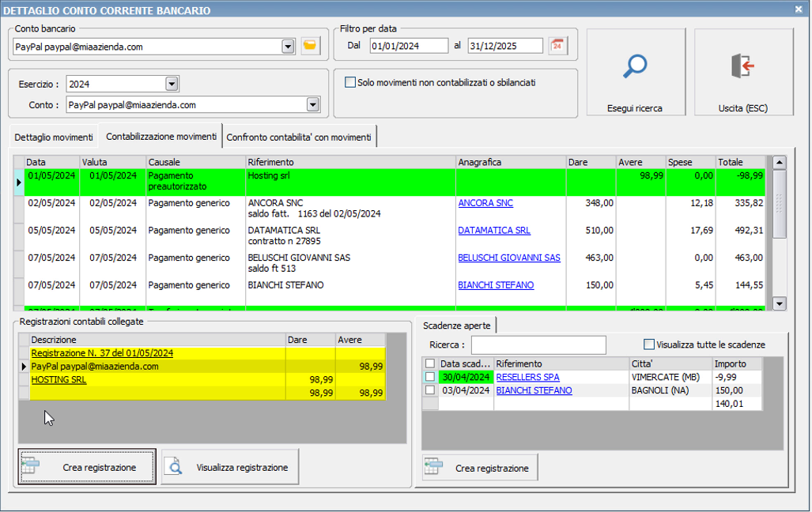
Task: Click the Totale column header
Action: [x=741, y=162]
